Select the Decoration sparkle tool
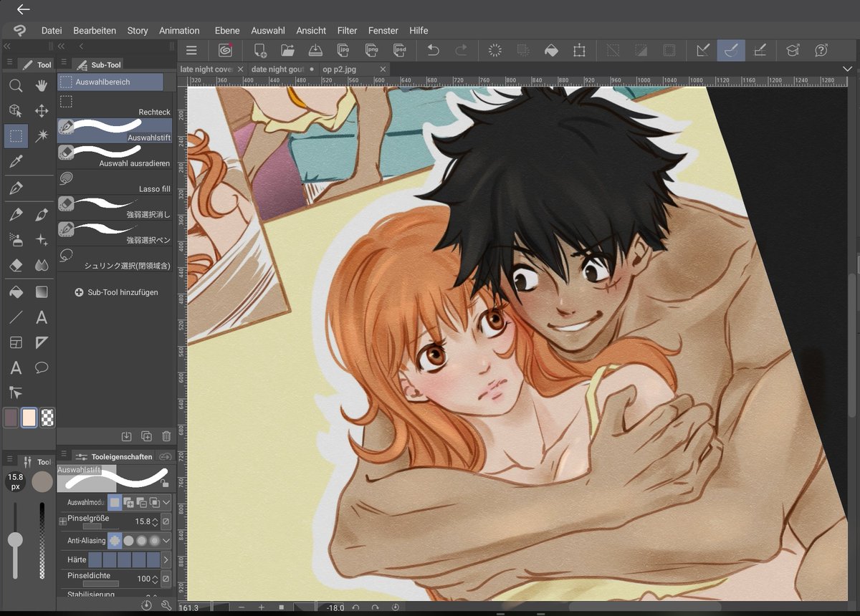The height and width of the screenshot is (616, 860). 42,240
